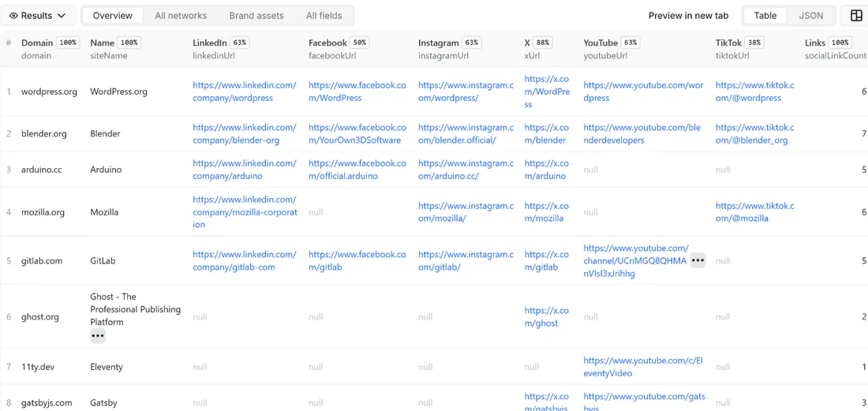Switch to the Overview tab
Viewport: 868px width, 411px height.
(112, 16)
